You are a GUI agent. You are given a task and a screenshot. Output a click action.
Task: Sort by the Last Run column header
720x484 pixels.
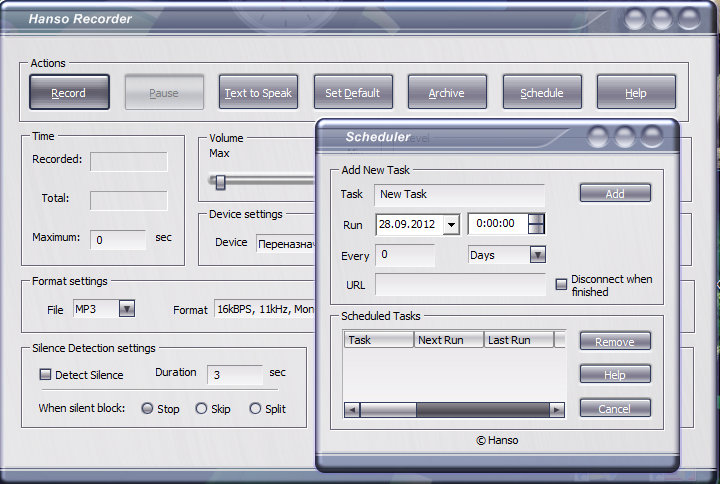click(x=519, y=340)
